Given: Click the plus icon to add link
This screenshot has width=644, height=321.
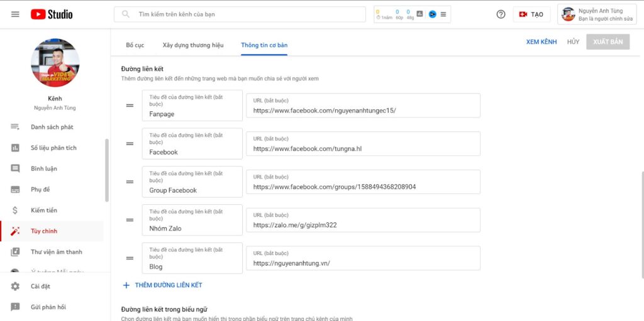Looking at the screenshot, I should pyautogui.click(x=126, y=285).
